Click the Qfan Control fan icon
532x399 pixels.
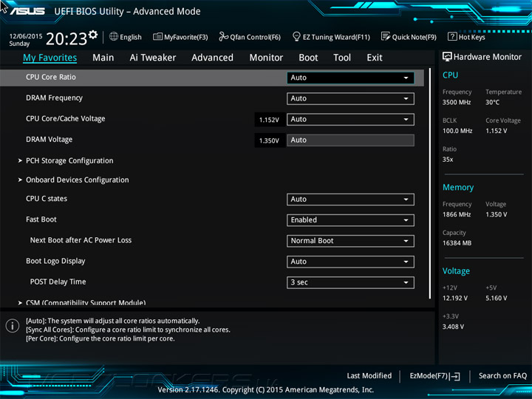[x=223, y=36]
